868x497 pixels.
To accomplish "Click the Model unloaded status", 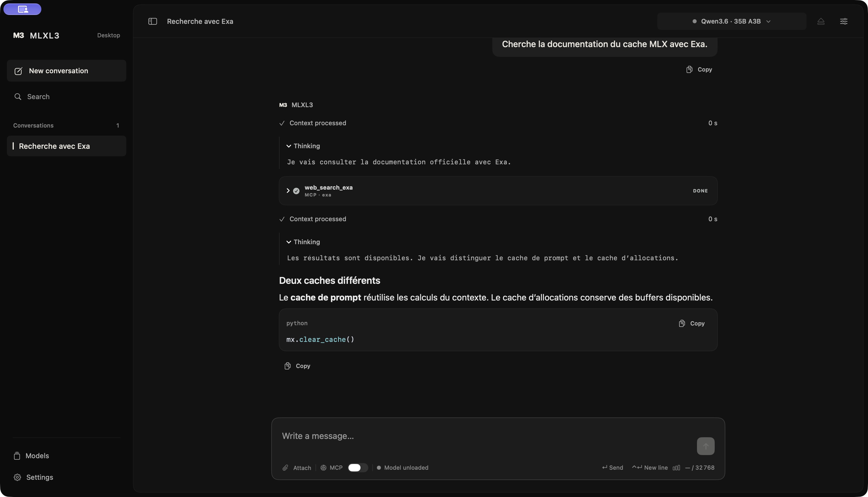I will tap(402, 468).
